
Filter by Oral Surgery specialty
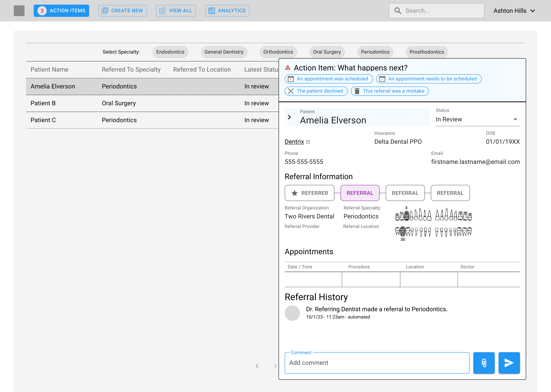pos(327,52)
